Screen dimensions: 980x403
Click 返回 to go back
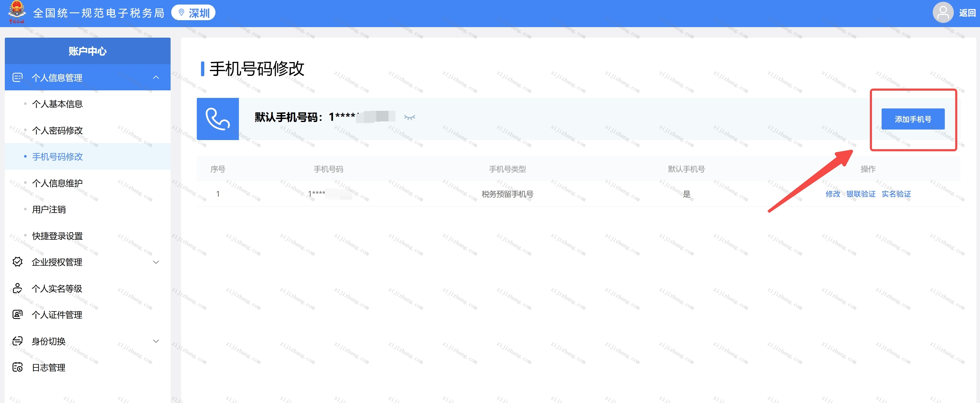point(967,13)
